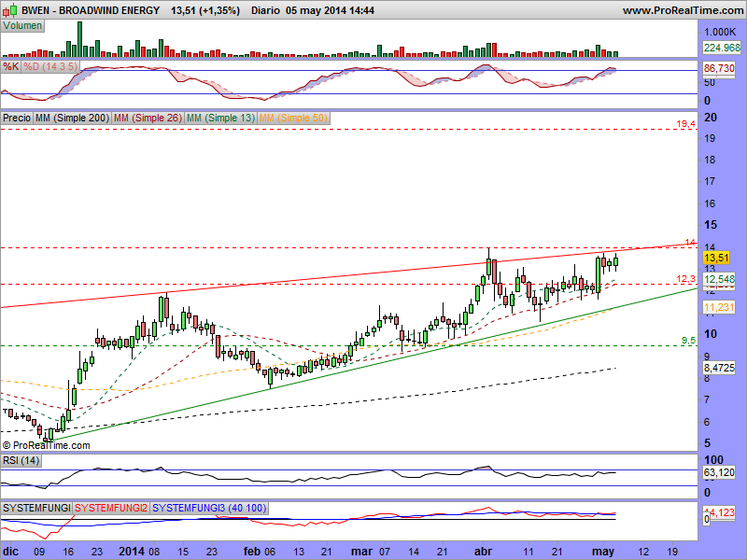The width and height of the screenshot is (747, 560).
Task: Click the candlestick chart icon beside BWEN
Action: click(x=10, y=9)
